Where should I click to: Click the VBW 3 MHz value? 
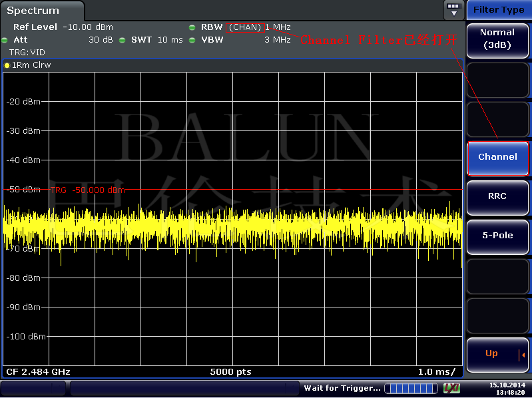[278, 40]
